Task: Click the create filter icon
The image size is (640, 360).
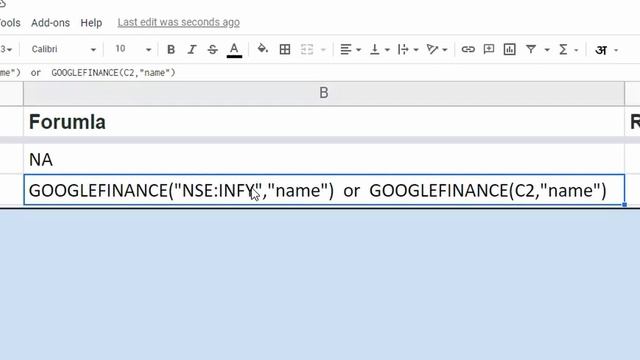Action: tap(531, 49)
